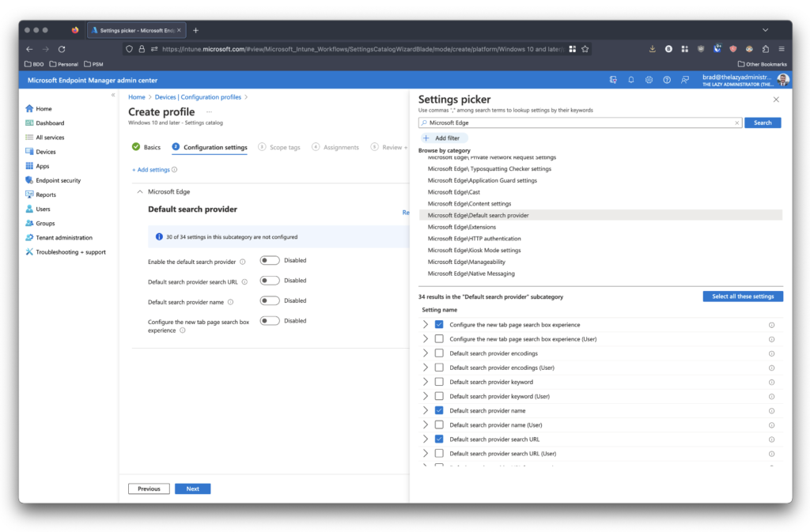This screenshot has width=810, height=532.
Task: Open the feedback icon in header
Action: (685, 80)
